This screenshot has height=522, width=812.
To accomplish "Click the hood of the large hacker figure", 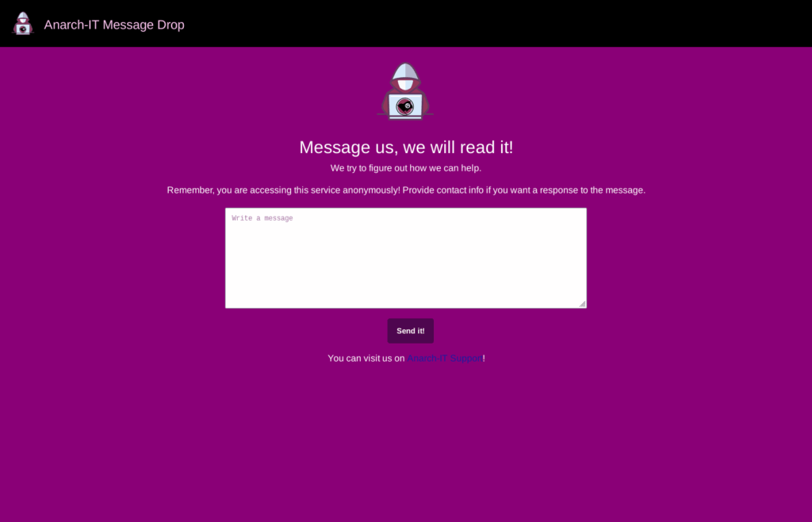I will (405, 71).
